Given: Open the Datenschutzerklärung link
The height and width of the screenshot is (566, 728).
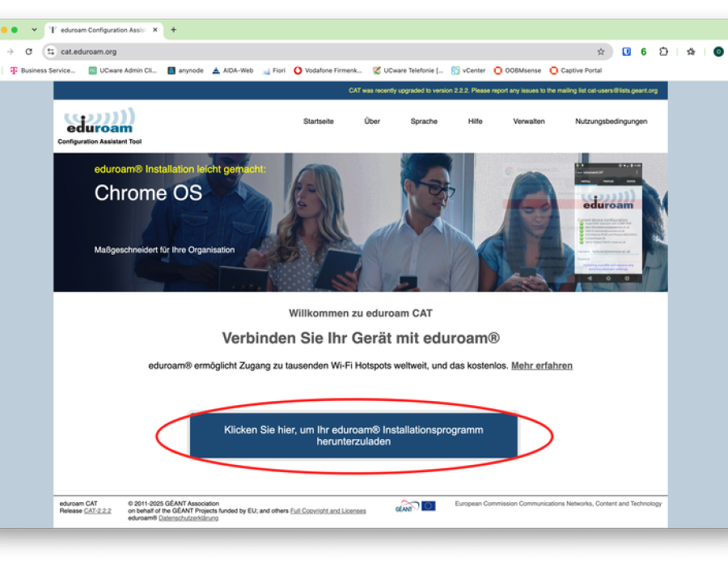Looking at the screenshot, I should (x=188, y=517).
